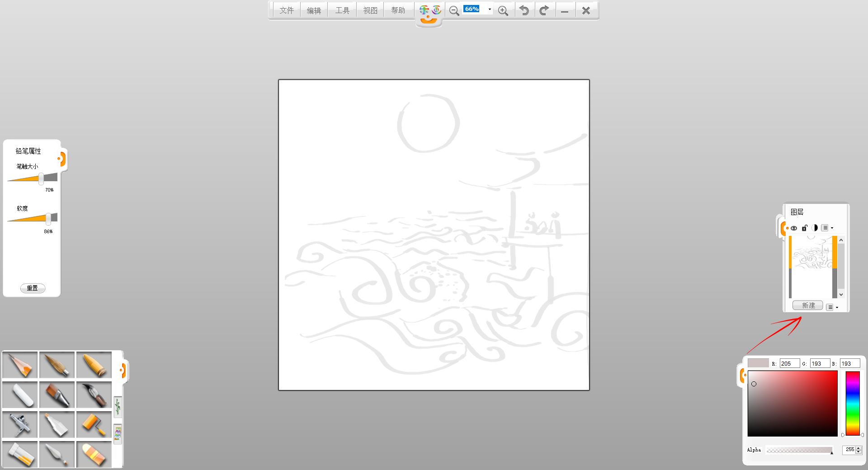Toggle the layer lock icon
This screenshot has height=470, width=868.
coord(804,228)
